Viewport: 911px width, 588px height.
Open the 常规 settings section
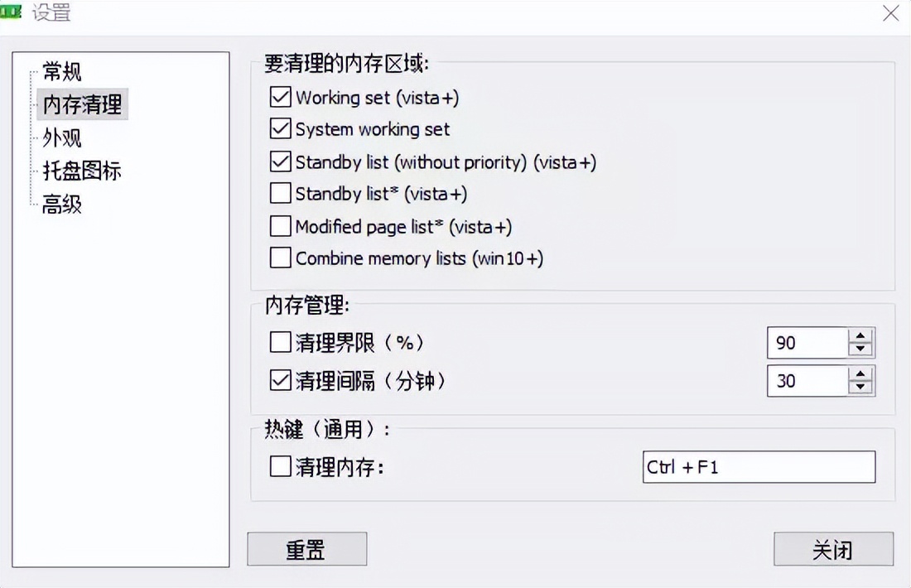click(62, 72)
